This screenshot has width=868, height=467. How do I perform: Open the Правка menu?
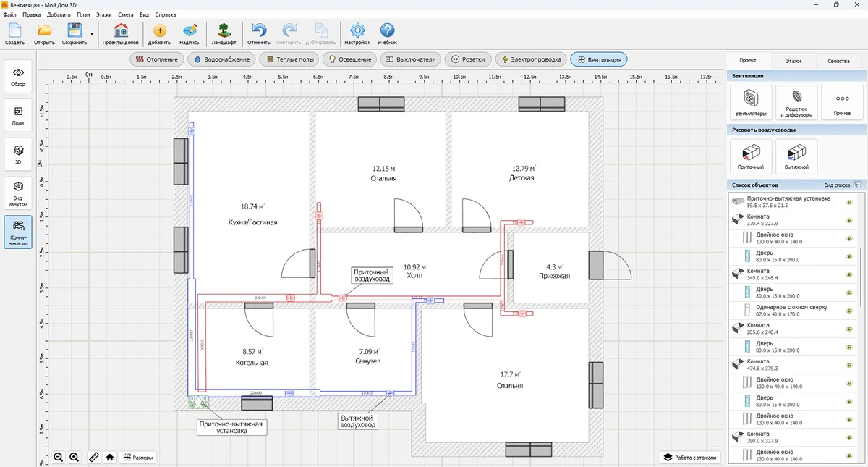click(x=32, y=14)
